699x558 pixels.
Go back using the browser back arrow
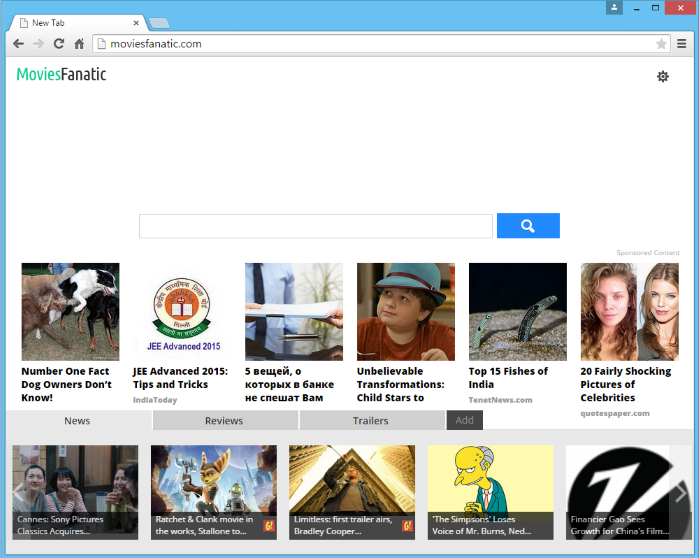18,44
